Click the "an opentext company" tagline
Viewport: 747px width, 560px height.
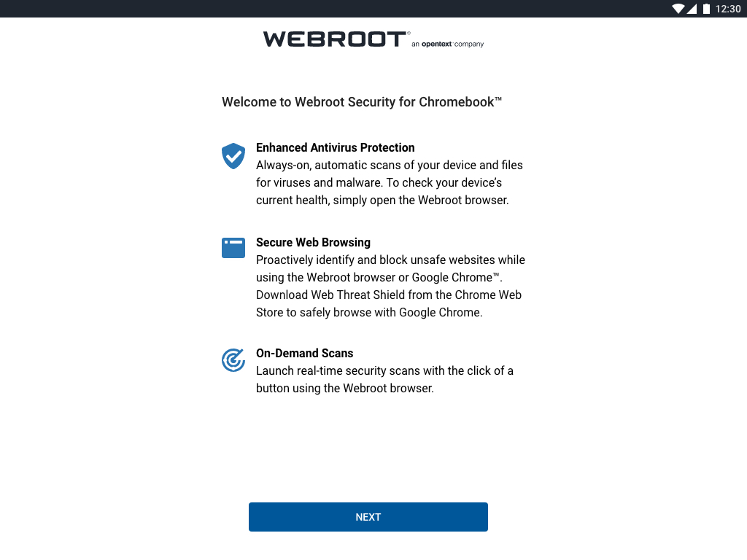[447, 44]
